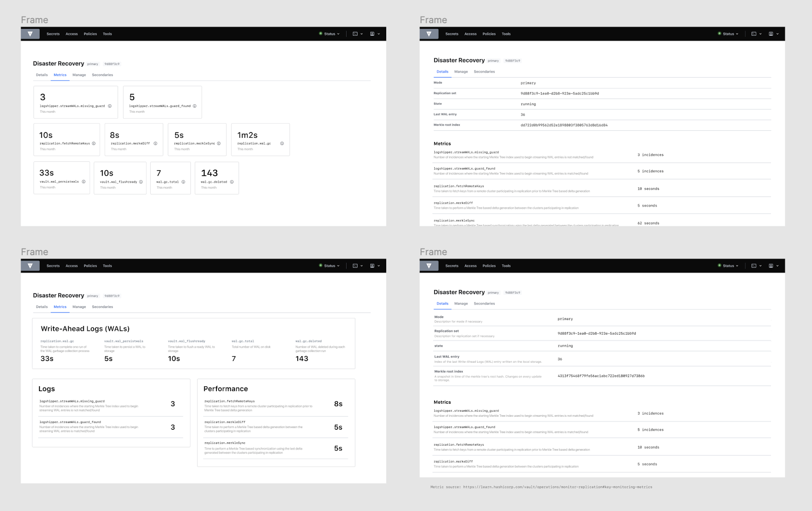The height and width of the screenshot is (511, 812).
Task: Click info icon beside vault.wal_persistwals card
Action: (x=83, y=182)
